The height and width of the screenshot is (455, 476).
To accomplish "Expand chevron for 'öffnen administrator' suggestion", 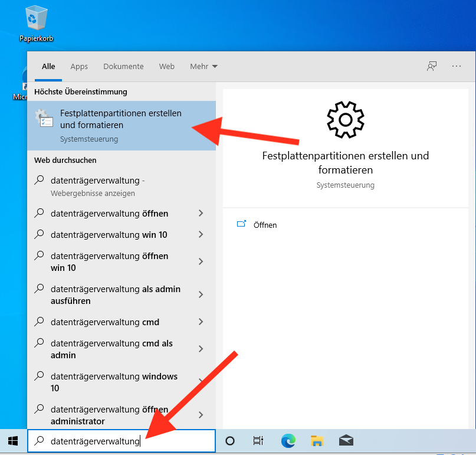I will pyautogui.click(x=201, y=415).
